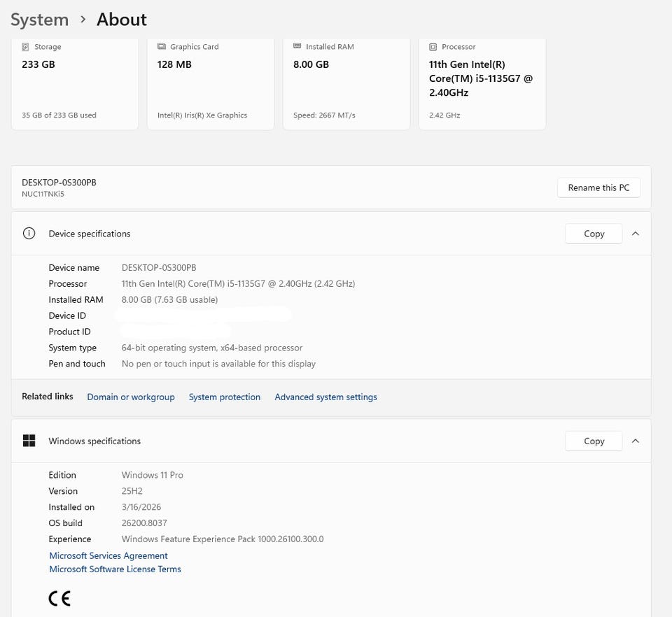
Task: View Microsoft Software License Terms
Action: point(115,569)
